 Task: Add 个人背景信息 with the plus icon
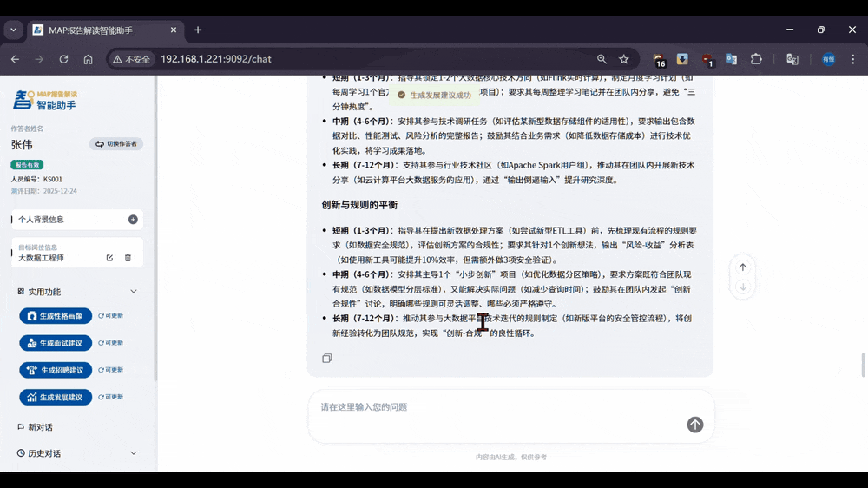[x=133, y=220]
